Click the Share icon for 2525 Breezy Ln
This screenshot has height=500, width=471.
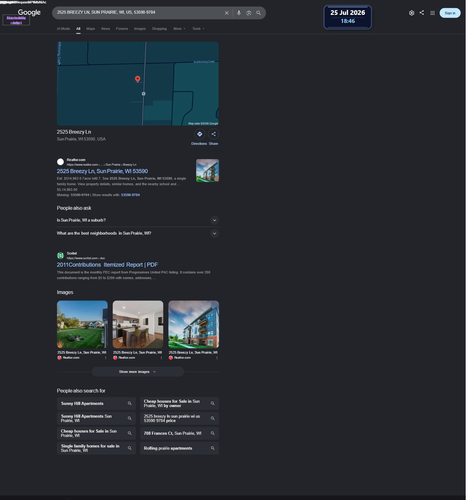point(214,134)
